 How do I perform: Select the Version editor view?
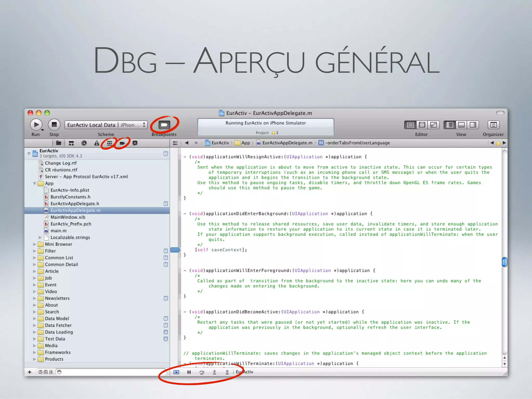434,125
